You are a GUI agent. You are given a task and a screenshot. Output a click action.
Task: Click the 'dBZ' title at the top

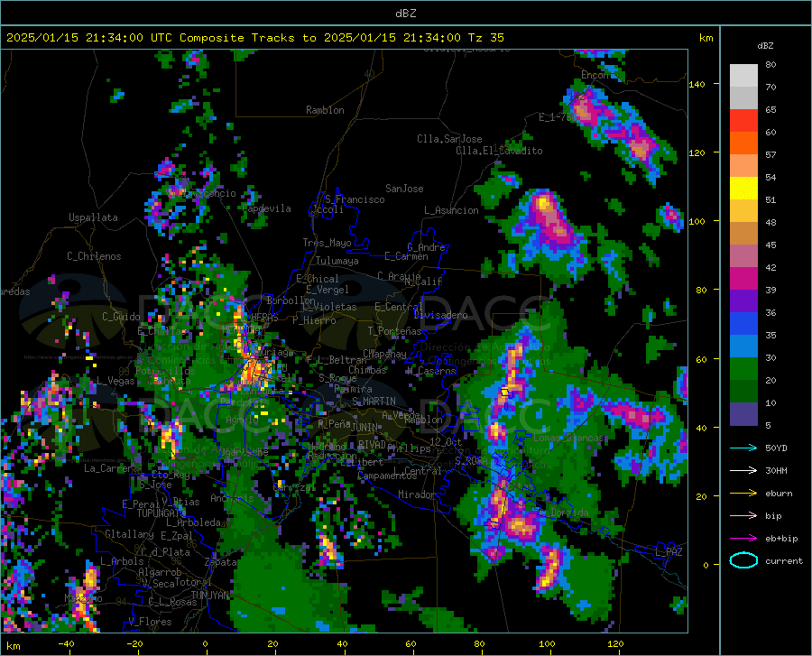[405, 14]
